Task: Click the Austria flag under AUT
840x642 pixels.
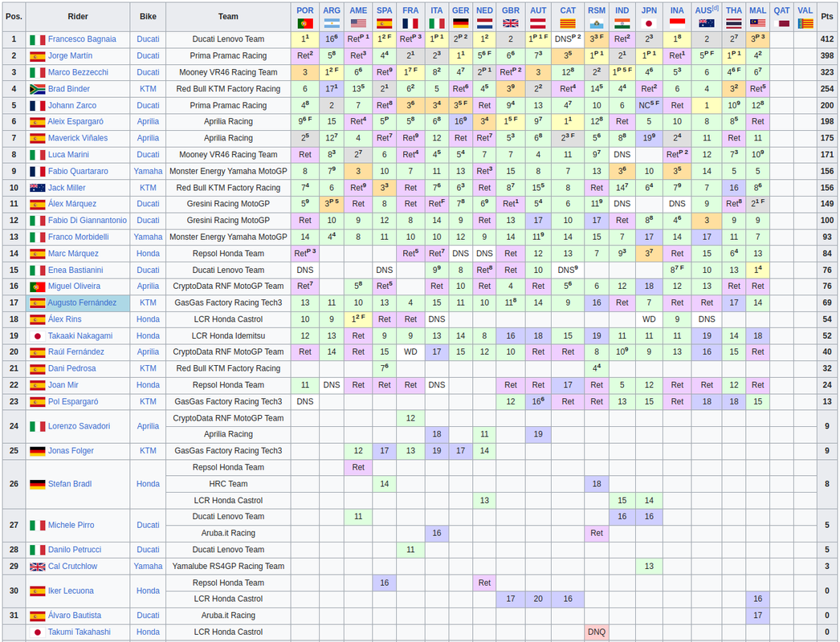Action: point(538,23)
